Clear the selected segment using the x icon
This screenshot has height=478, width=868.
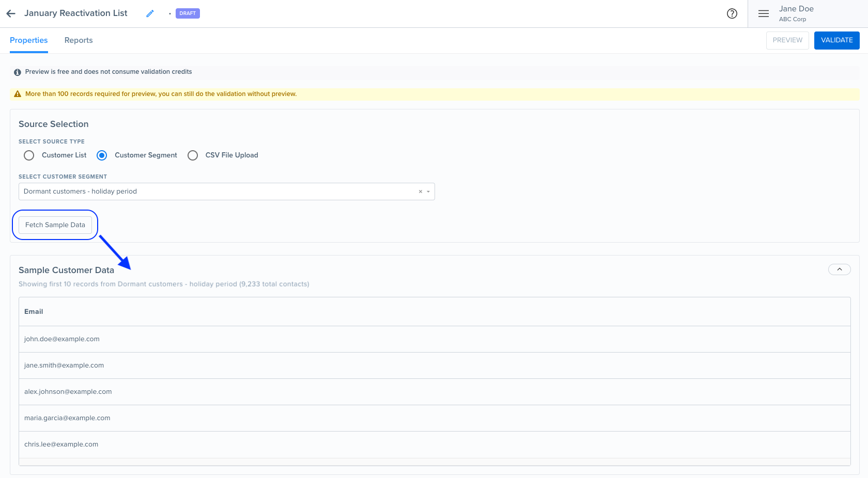[x=420, y=191]
